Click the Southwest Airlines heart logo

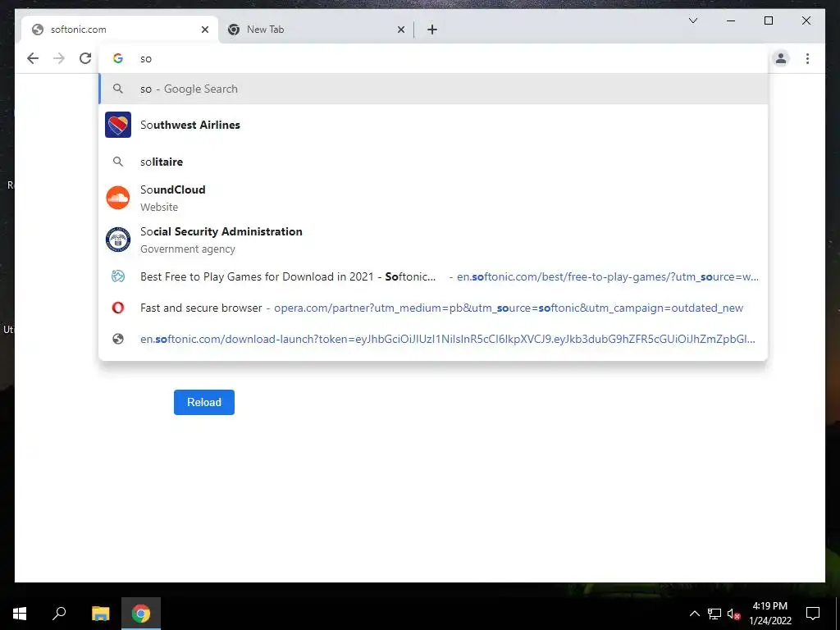(118, 125)
